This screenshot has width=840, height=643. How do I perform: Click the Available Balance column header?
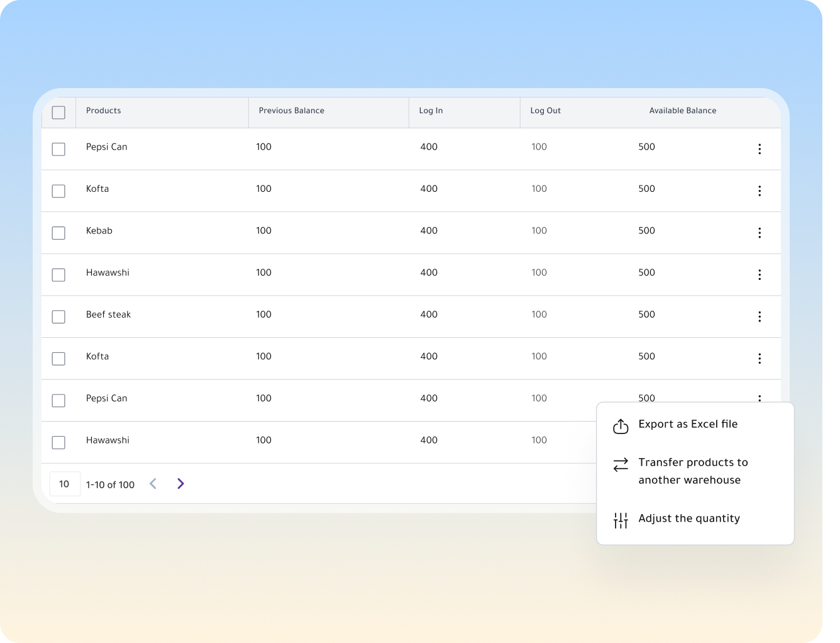(683, 110)
